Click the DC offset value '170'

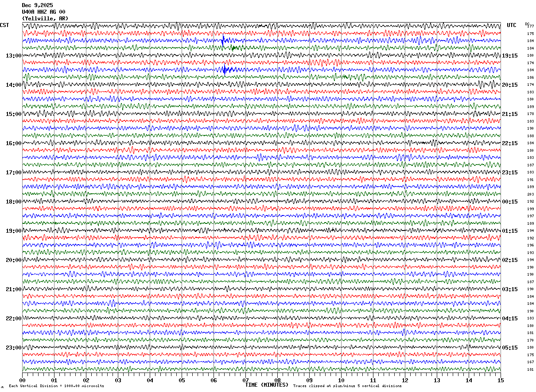530,340
